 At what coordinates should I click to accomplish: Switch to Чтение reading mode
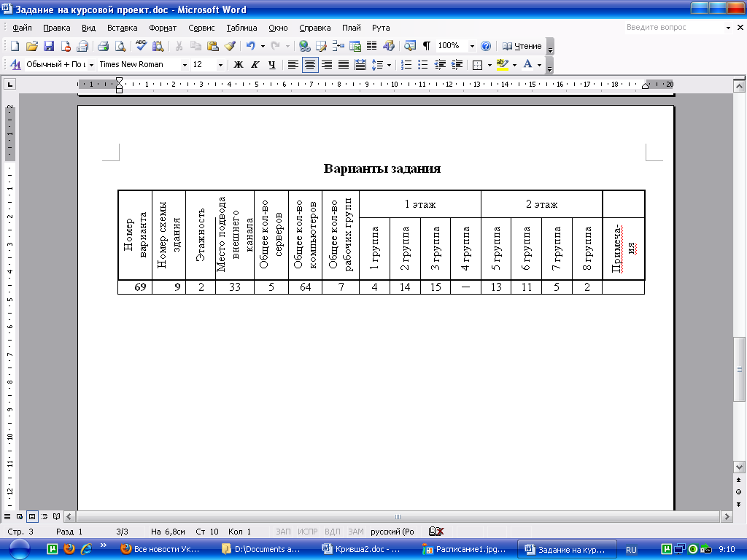tap(522, 46)
